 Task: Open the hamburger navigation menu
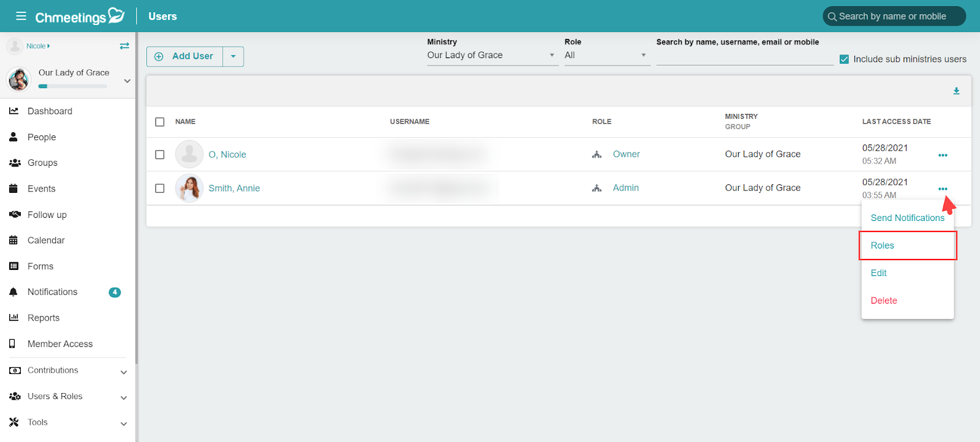click(x=21, y=16)
